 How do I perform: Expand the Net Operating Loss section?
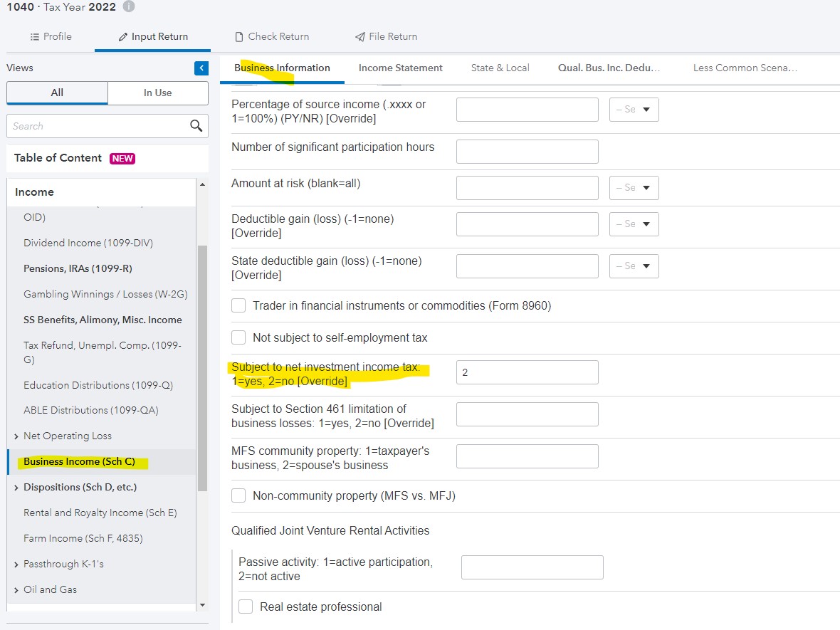[16, 436]
